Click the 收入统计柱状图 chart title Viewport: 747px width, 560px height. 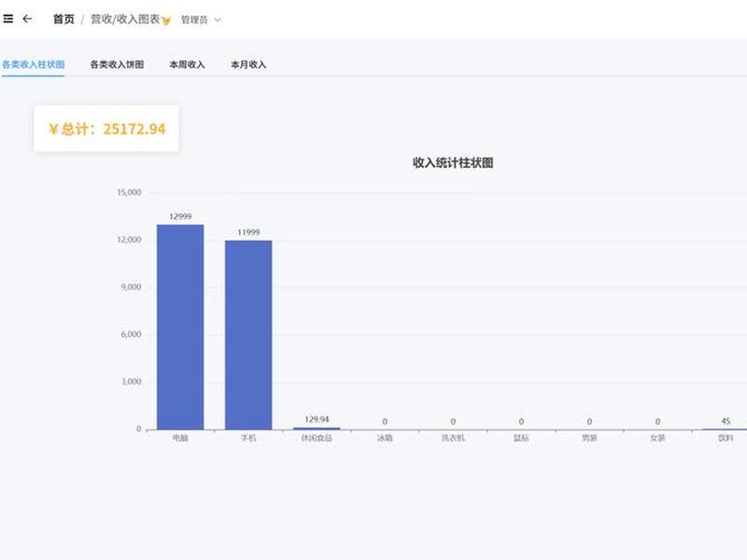[453, 162]
